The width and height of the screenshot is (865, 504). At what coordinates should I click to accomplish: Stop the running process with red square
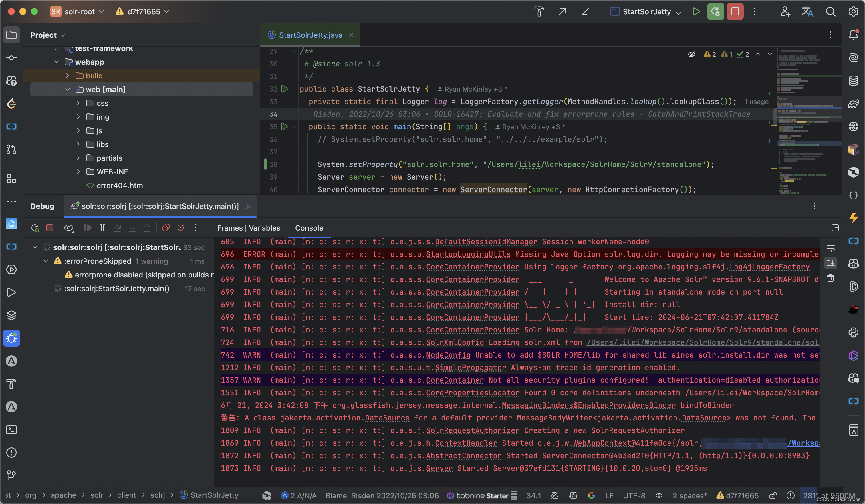[x=735, y=12]
